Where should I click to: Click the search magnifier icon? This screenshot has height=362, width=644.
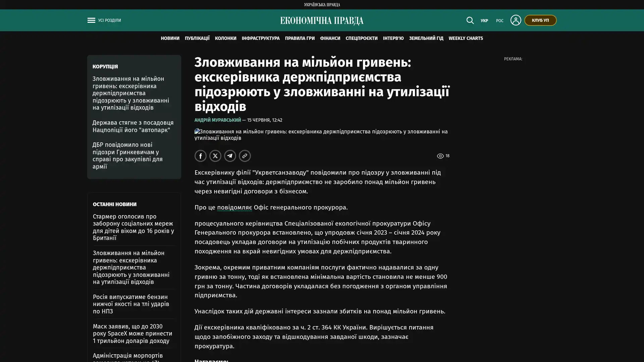coord(470,20)
